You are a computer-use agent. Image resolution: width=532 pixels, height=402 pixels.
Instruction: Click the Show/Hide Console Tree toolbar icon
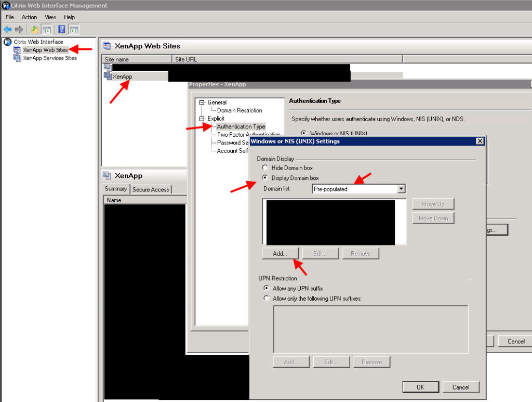[x=47, y=29]
